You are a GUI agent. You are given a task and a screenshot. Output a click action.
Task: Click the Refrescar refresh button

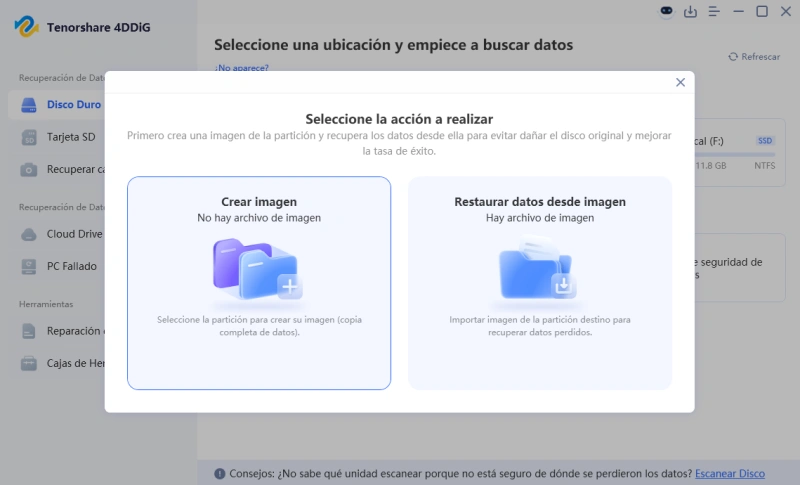click(754, 57)
